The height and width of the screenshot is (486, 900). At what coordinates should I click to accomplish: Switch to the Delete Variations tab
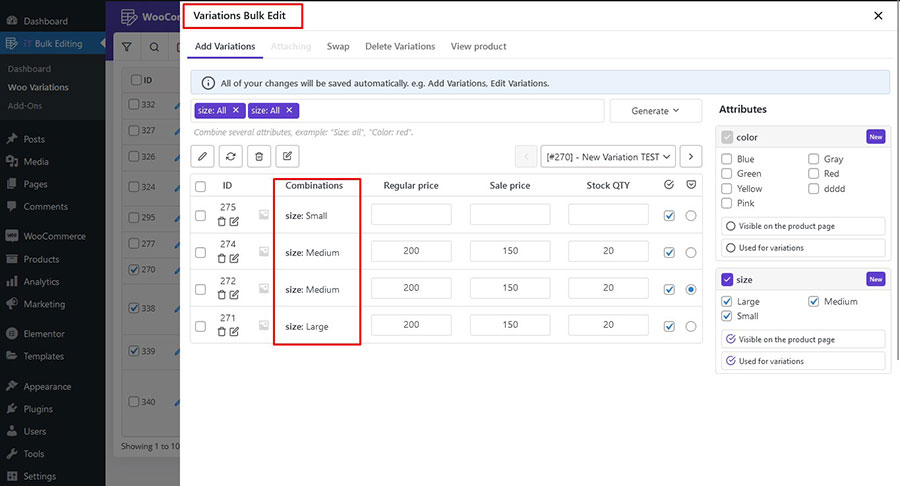(400, 46)
